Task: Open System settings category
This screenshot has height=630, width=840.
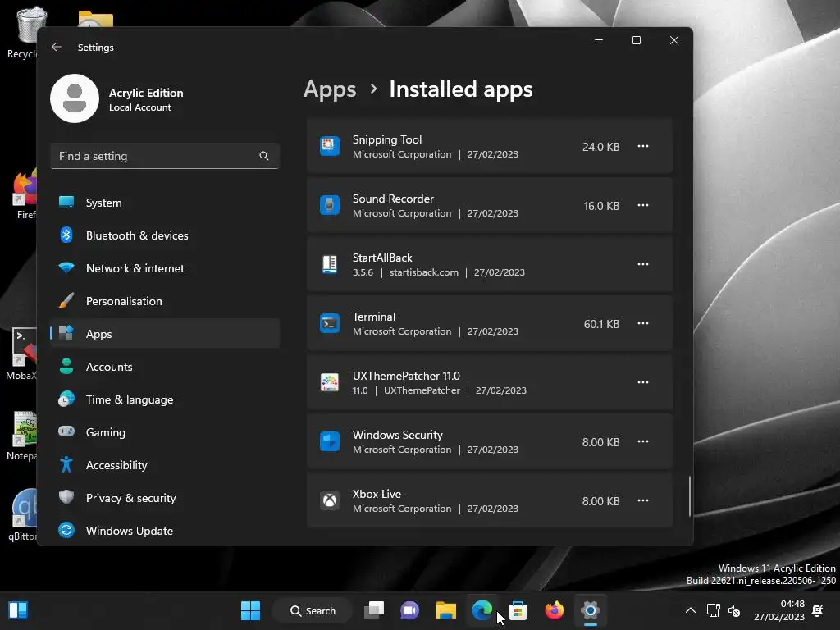Action: click(x=165, y=203)
